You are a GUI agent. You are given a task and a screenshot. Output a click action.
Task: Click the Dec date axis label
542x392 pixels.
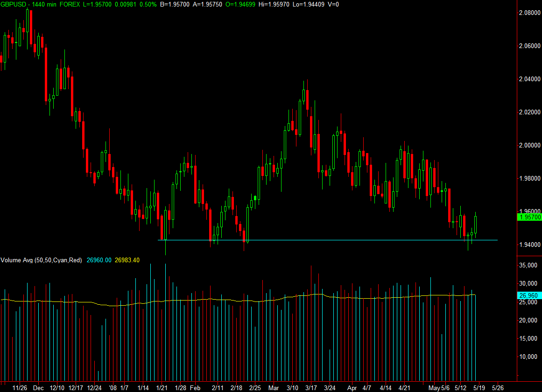[x=38, y=388]
